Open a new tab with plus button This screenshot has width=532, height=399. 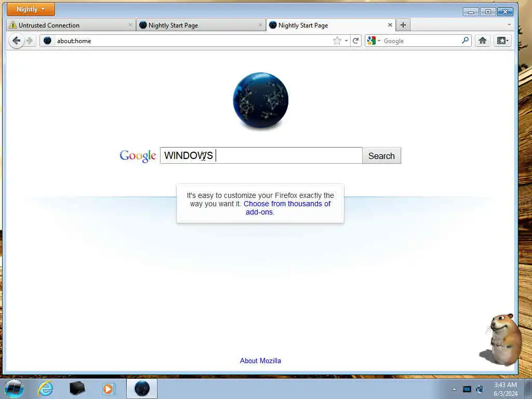[x=403, y=25]
